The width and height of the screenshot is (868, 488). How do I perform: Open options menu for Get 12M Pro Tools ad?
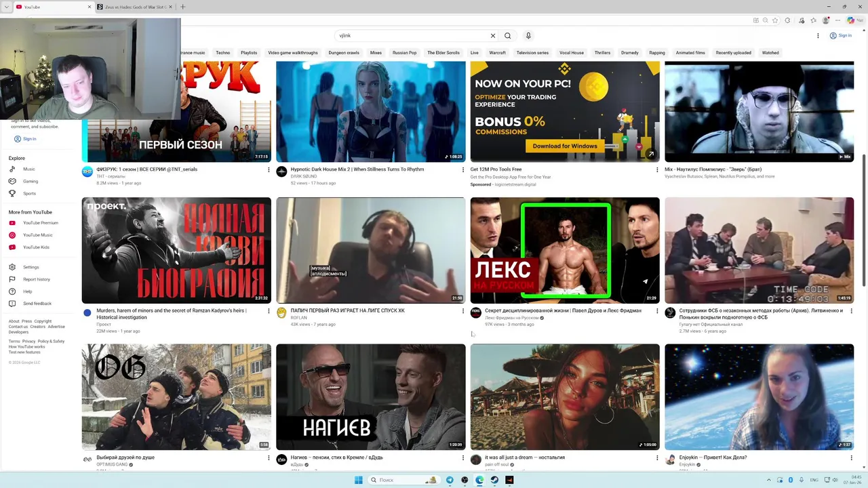pyautogui.click(x=656, y=169)
